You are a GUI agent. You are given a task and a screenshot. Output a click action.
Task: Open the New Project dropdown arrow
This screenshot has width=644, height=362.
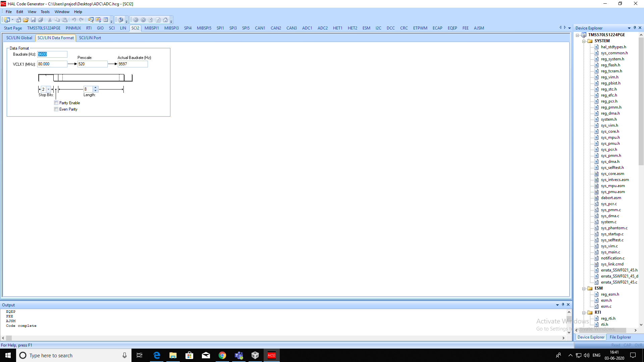[x=13, y=20]
